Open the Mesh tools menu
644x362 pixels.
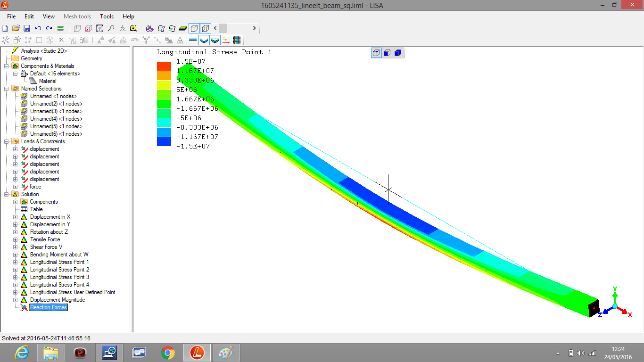tap(77, 16)
